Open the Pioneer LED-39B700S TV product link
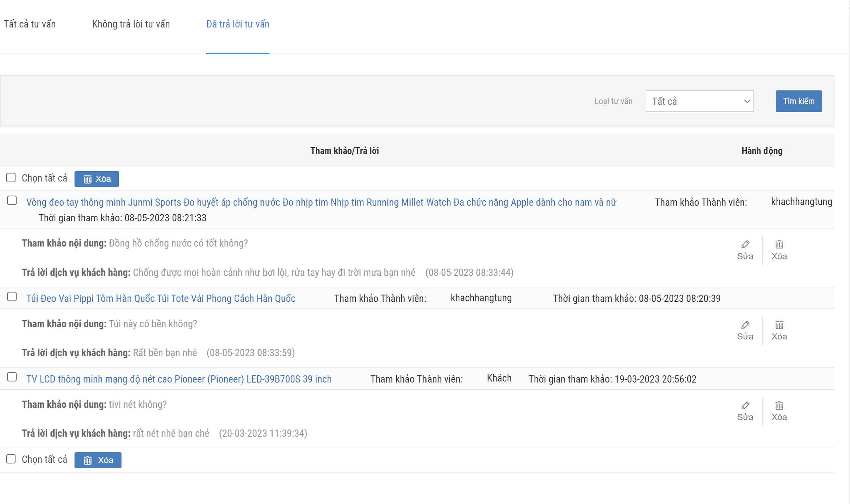850x504 pixels. point(179,379)
